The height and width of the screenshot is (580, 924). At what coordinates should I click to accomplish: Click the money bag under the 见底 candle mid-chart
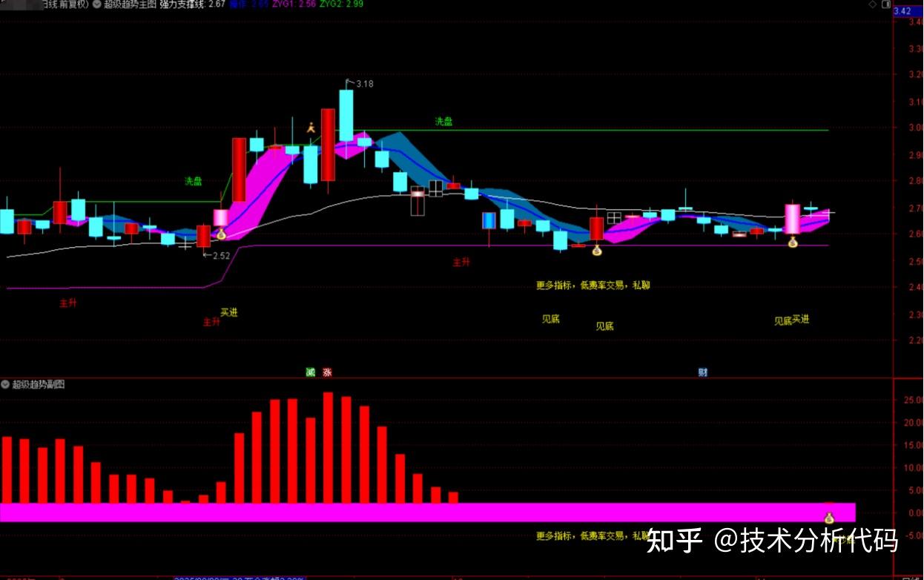597,250
